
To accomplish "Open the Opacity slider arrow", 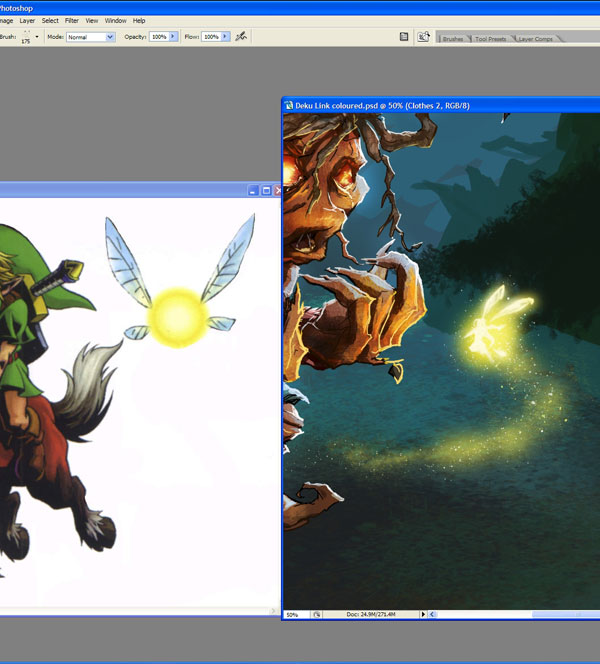I will pyautogui.click(x=173, y=37).
